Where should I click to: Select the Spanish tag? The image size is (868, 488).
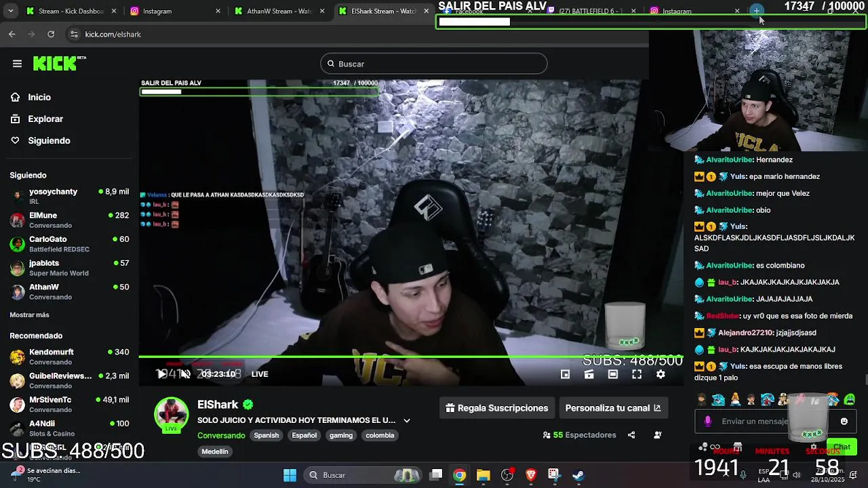pyautogui.click(x=267, y=435)
